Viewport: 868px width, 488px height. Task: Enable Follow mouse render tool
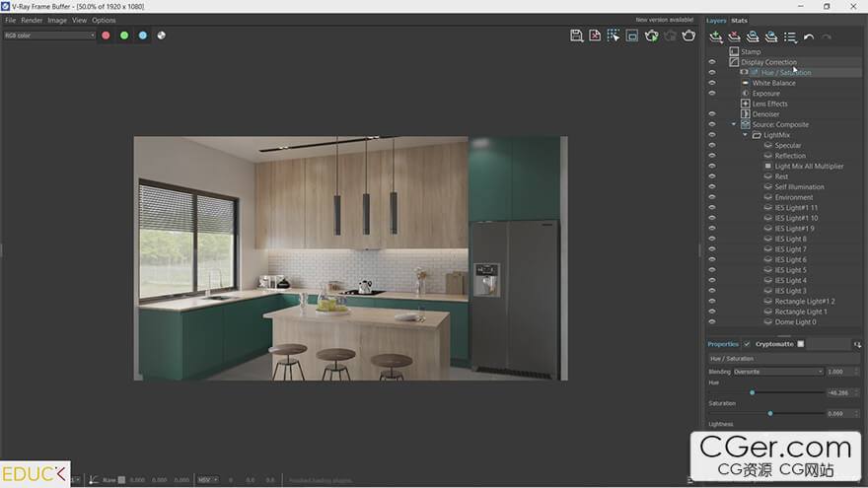pos(614,35)
